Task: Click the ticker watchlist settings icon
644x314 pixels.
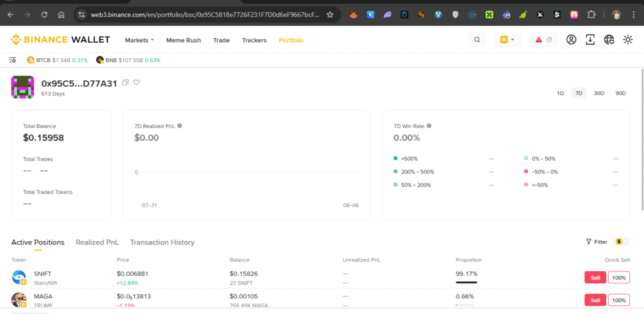Action: pyautogui.click(x=13, y=60)
